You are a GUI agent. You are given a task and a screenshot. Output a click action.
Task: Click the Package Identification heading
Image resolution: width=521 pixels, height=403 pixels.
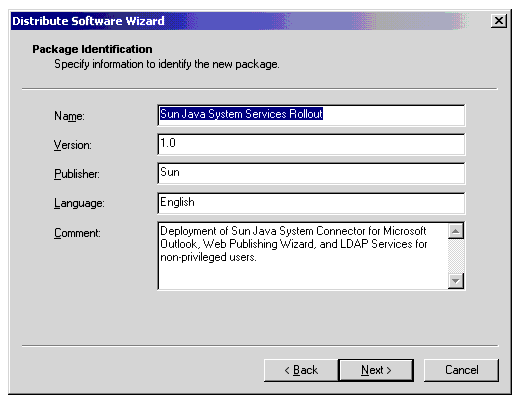92,49
